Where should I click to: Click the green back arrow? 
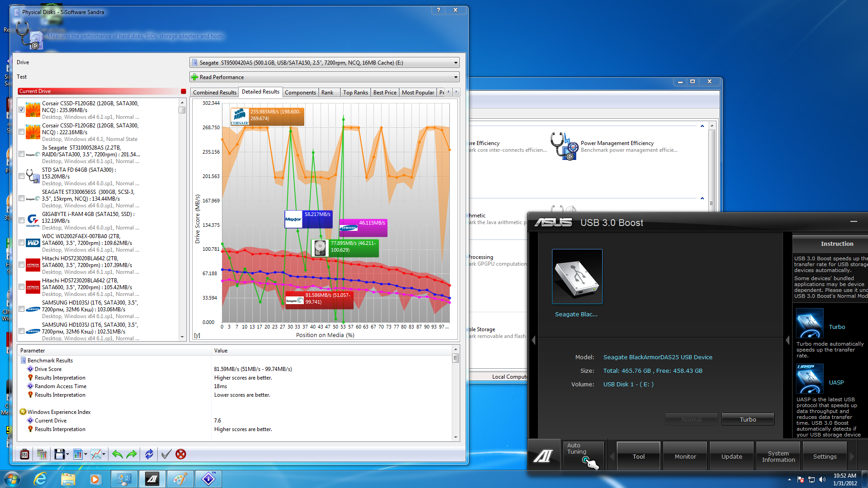(x=117, y=454)
